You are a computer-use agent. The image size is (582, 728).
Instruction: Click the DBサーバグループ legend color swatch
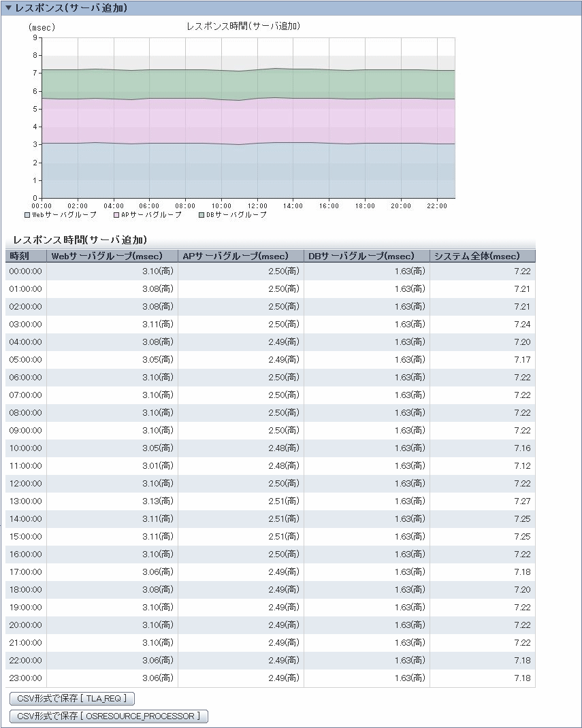tap(201, 215)
